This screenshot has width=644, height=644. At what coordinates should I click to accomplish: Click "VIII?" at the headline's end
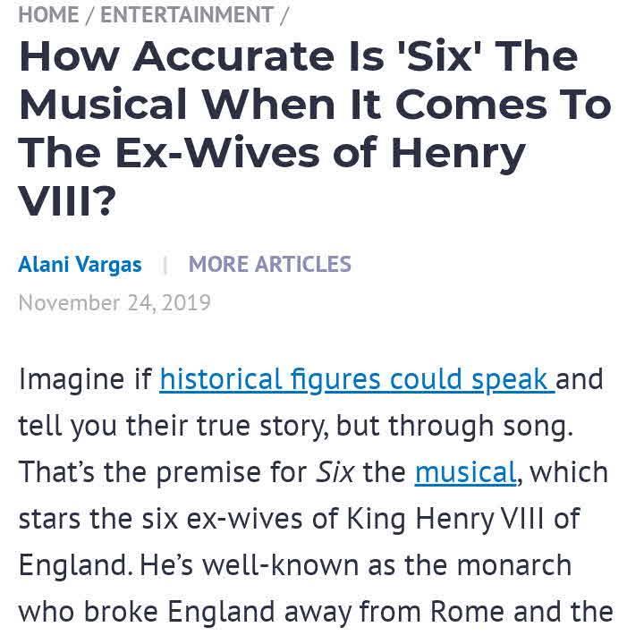tap(68, 202)
